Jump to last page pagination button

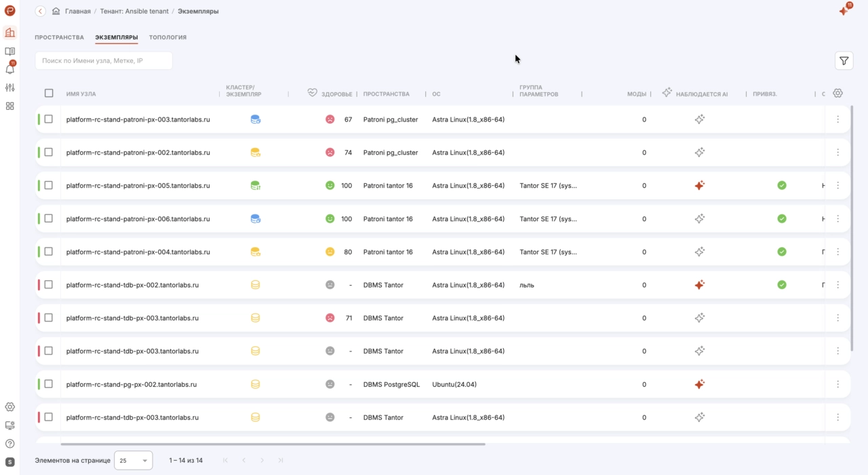click(x=281, y=460)
